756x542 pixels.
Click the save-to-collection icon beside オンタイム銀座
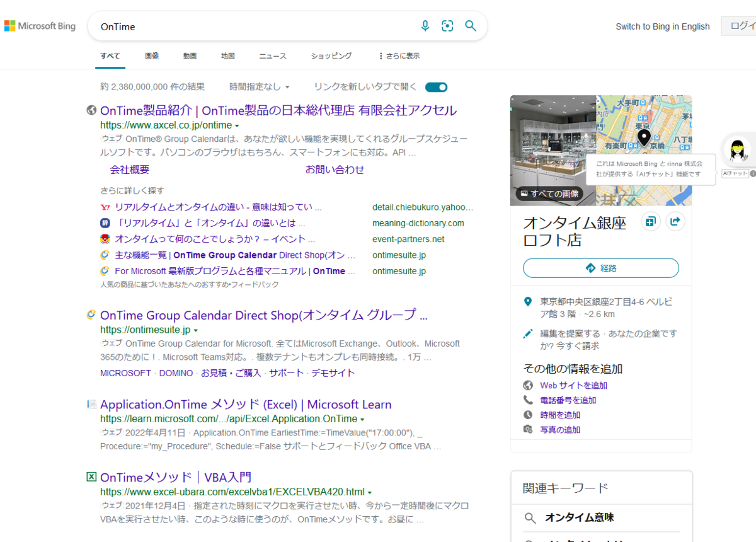tap(651, 221)
